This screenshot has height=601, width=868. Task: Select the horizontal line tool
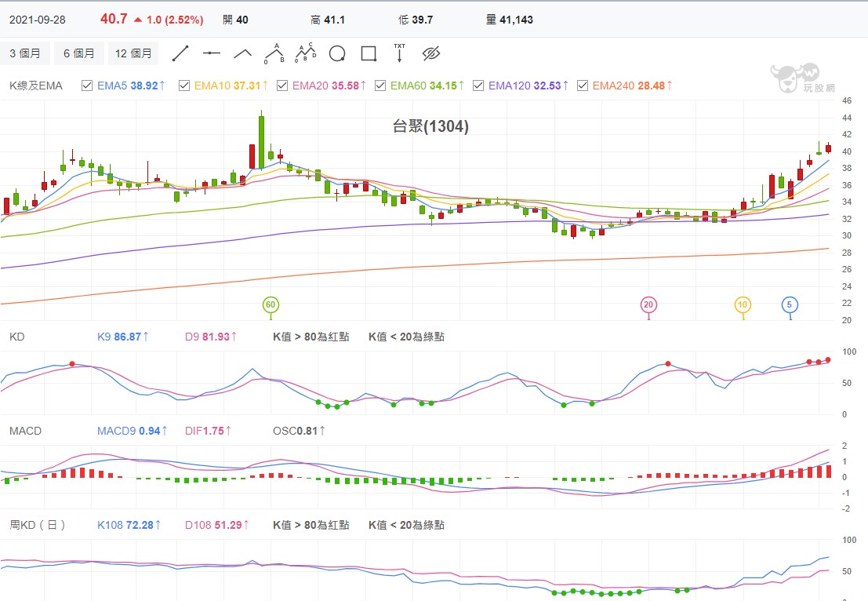(212, 53)
